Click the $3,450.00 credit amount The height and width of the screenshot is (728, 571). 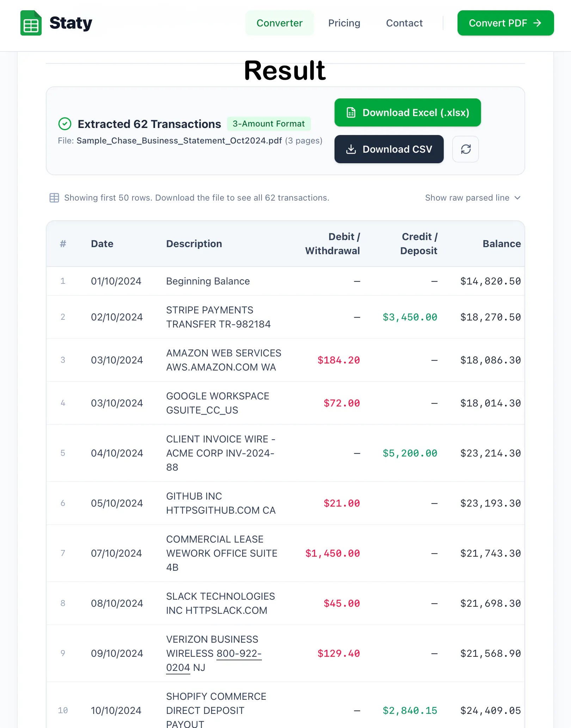pyautogui.click(x=410, y=317)
